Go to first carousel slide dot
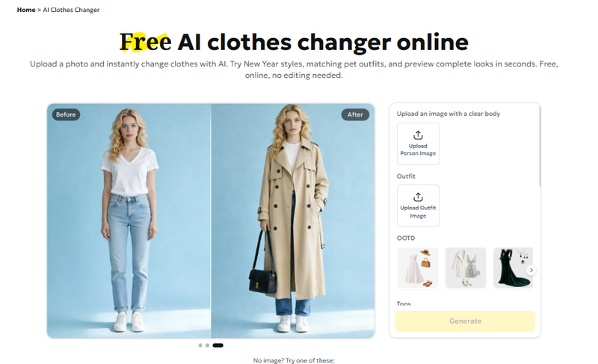Screen dimensions: 598x364 [200, 345]
